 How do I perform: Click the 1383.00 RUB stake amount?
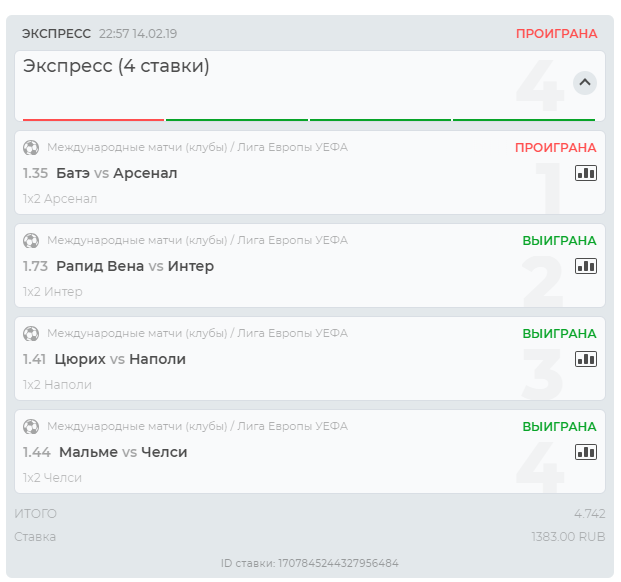pyautogui.click(x=568, y=537)
